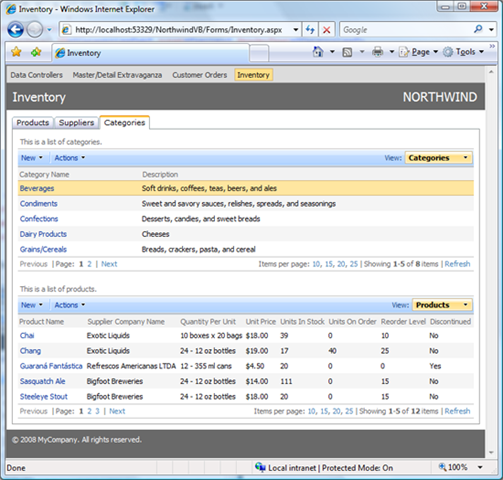The height and width of the screenshot is (480, 503).
Task: Switch to the Suppliers tab
Action: point(77,123)
